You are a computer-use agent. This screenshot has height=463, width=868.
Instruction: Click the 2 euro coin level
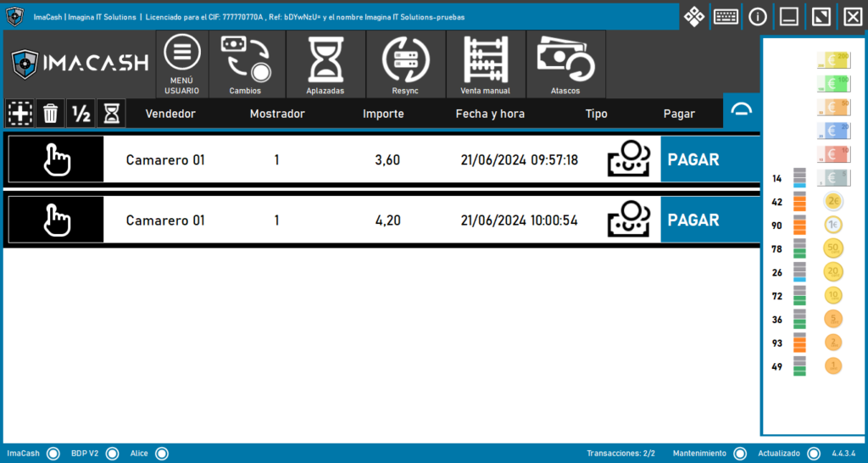833,202
